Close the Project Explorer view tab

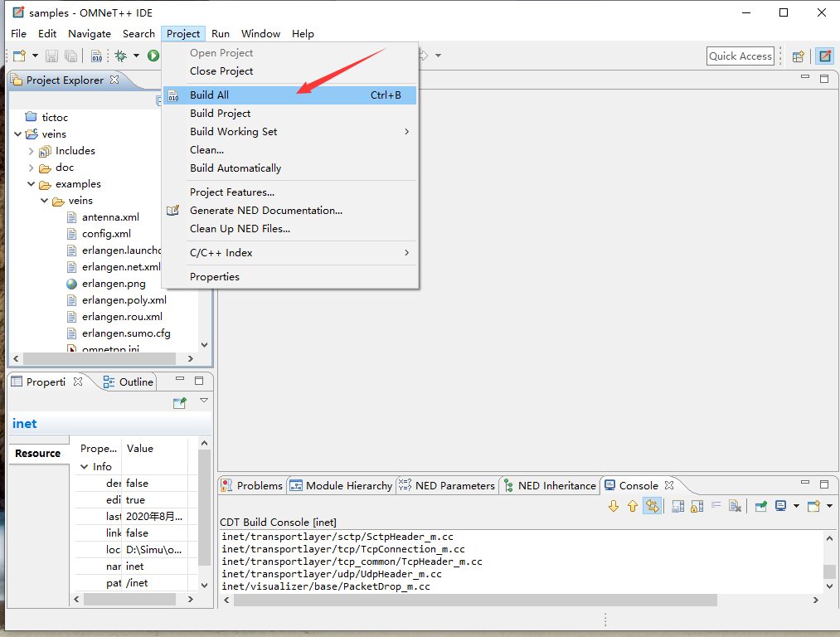point(114,80)
